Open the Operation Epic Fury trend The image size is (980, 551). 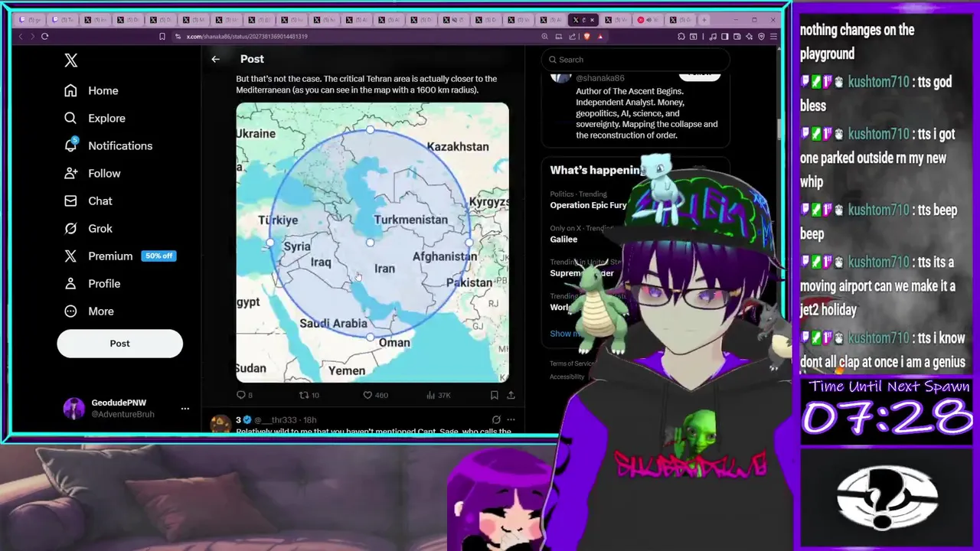588,205
